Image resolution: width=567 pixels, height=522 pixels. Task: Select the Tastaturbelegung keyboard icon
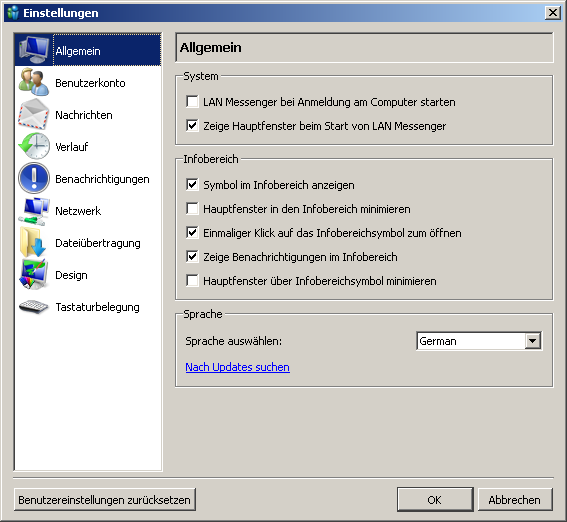coord(34,307)
